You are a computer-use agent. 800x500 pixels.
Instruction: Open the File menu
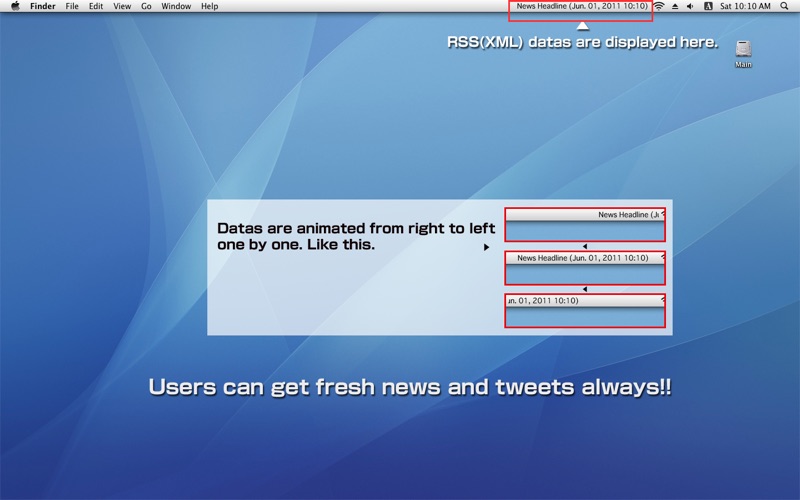72,6
